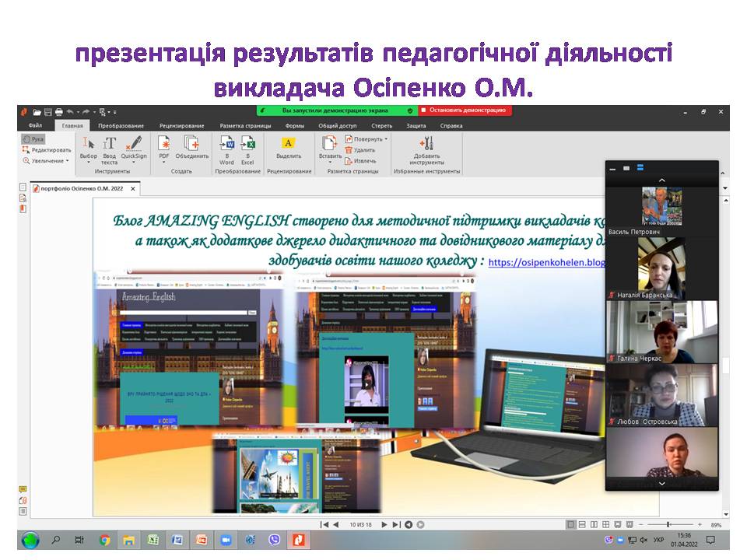Click Наталія Баранська video thumbnail
Image resolution: width=747 pixels, height=560 pixels.
click(x=661, y=268)
